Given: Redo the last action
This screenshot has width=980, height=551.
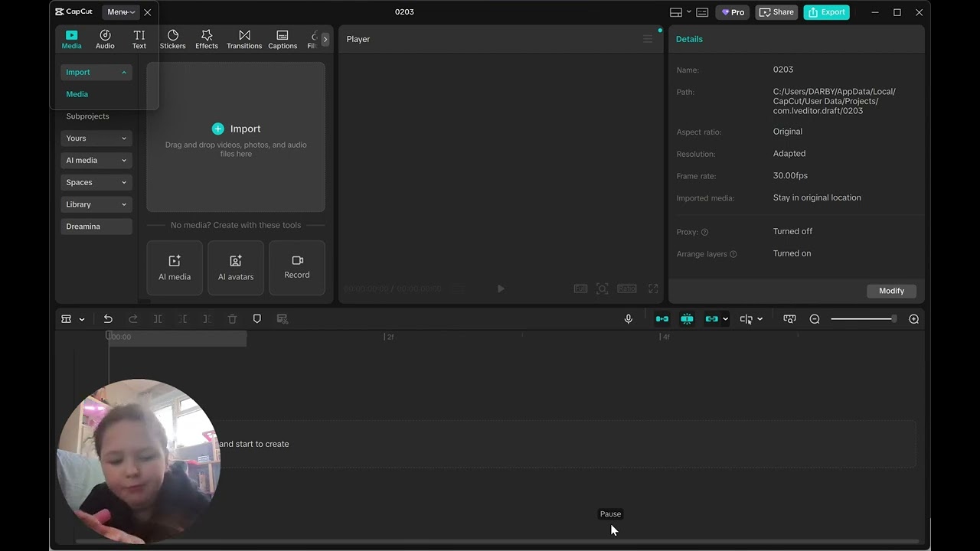Looking at the screenshot, I should pyautogui.click(x=133, y=319).
